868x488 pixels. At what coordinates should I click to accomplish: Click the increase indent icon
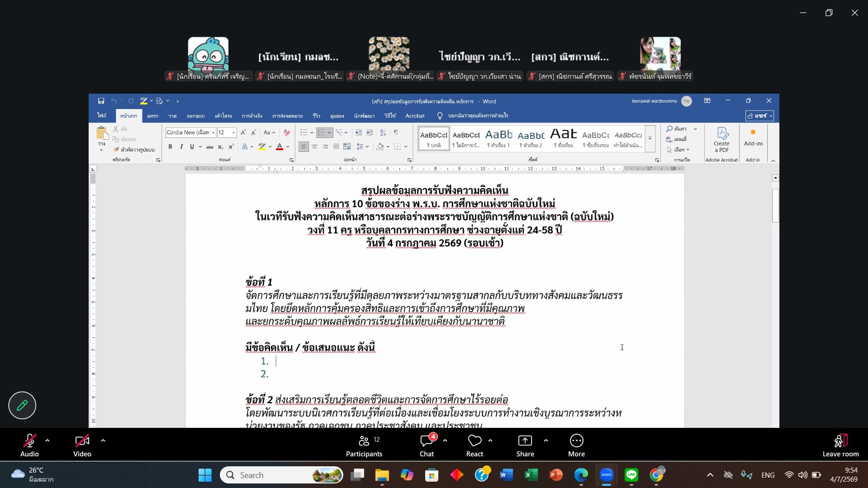(x=370, y=133)
